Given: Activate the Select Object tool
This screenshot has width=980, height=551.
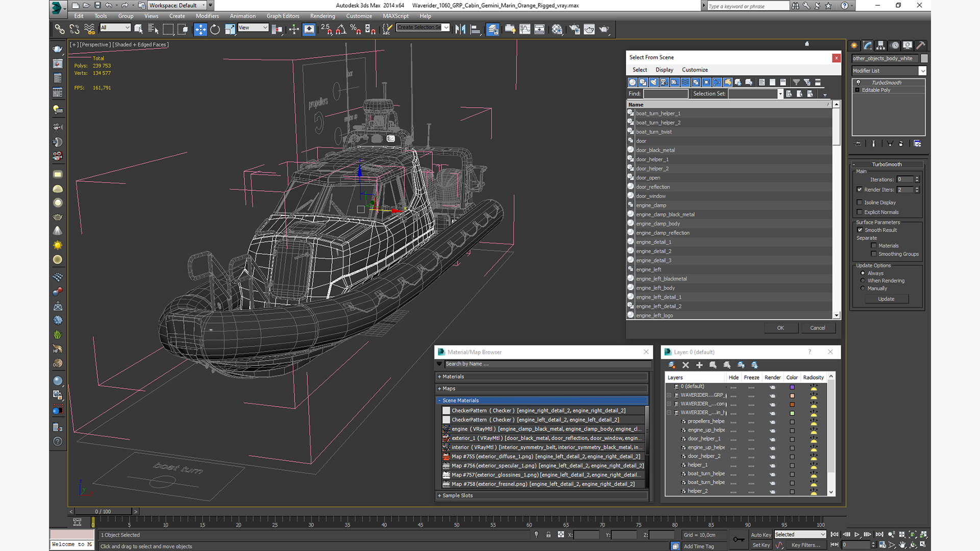Looking at the screenshot, I should click(138, 29).
